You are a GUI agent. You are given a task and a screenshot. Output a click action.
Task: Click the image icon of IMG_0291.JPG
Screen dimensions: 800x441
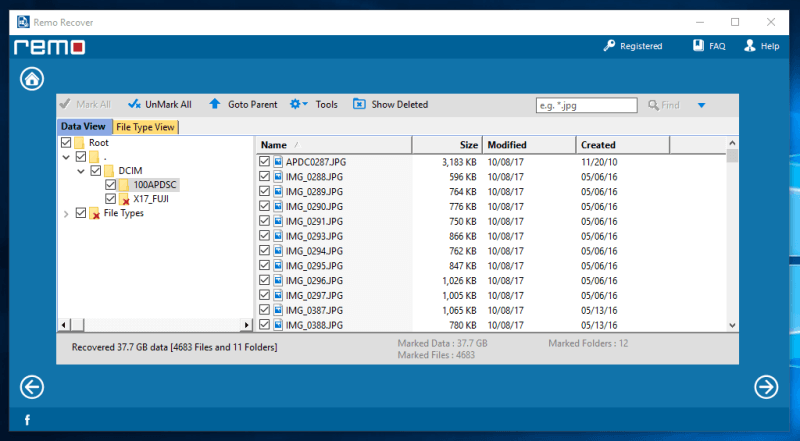(278, 221)
